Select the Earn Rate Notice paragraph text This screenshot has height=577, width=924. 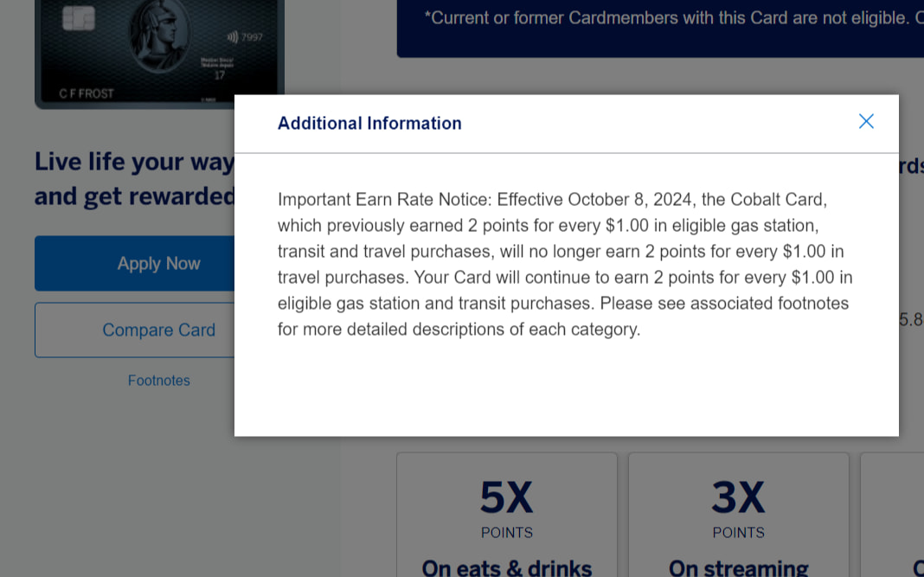(x=564, y=264)
